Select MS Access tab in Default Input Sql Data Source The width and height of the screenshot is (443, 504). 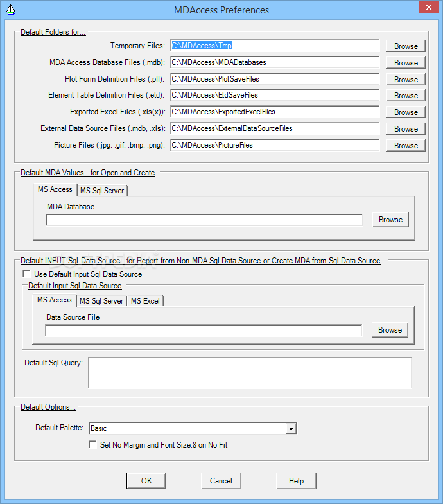point(55,300)
